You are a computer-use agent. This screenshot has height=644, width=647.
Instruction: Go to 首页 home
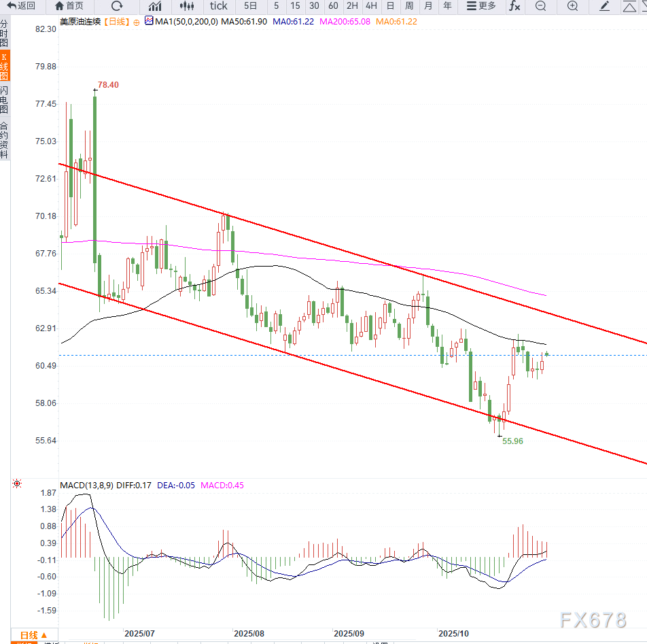click(69, 6)
